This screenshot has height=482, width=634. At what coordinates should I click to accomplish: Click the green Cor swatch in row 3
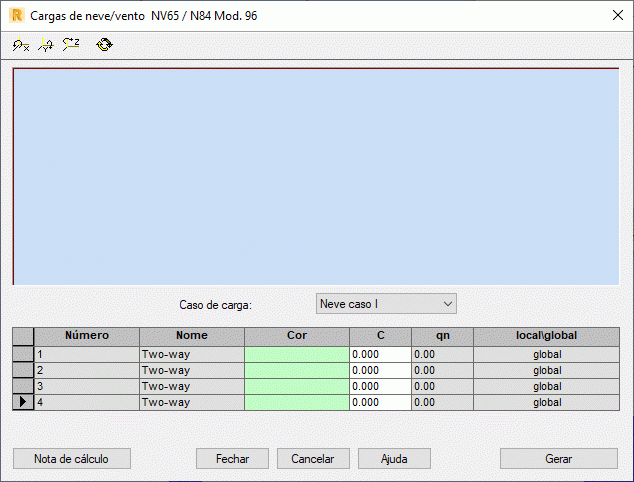click(297, 387)
